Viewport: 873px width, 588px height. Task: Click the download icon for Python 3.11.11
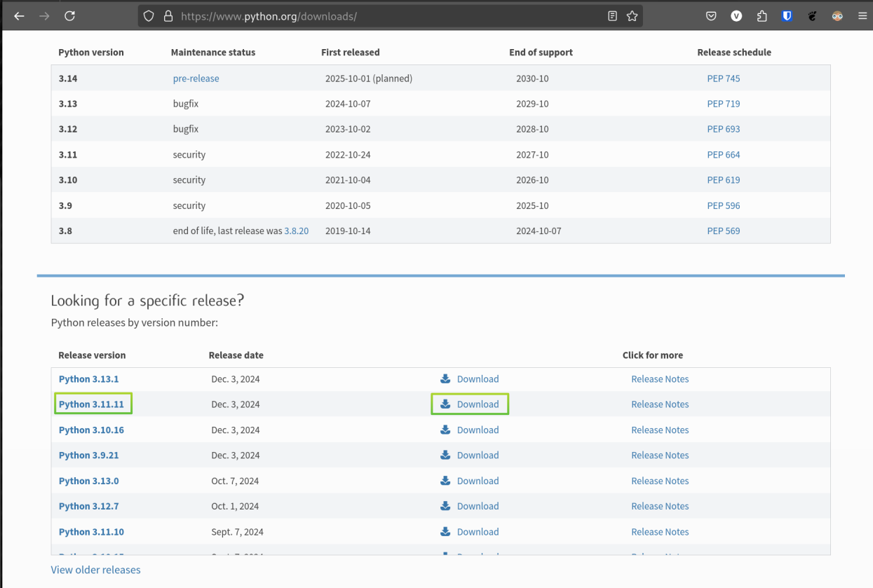[445, 404]
